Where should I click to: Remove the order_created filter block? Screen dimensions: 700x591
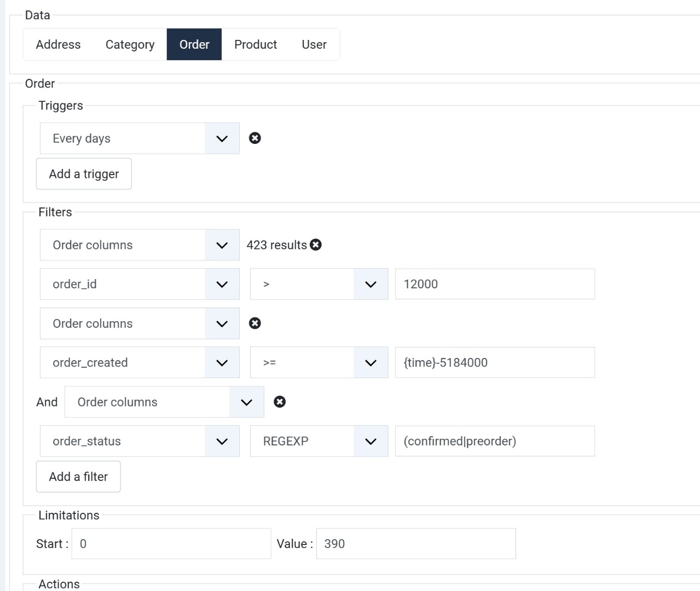point(254,323)
